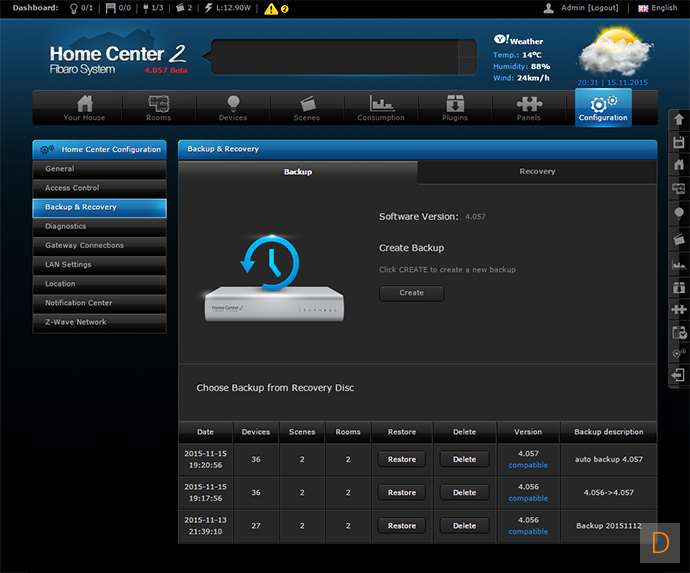Click compatible link for auto backup 4.057
Viewport: 690px width, 573px height.
tap(528, 466)
